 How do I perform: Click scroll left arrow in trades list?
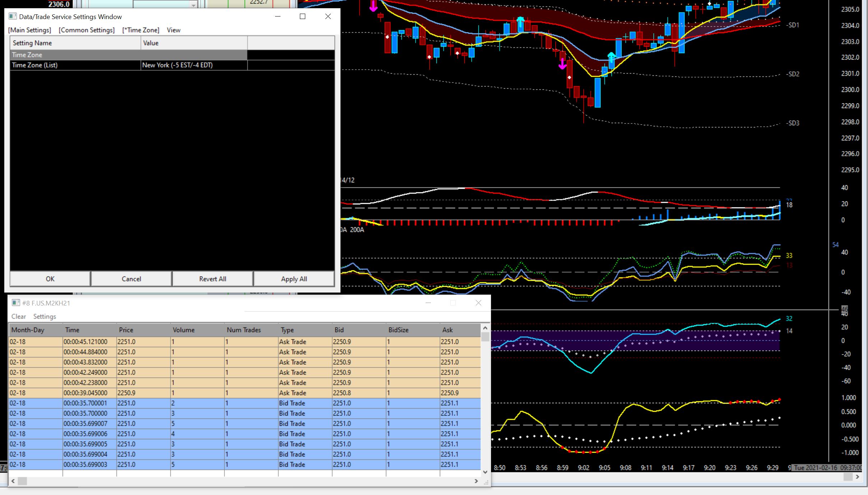(13, 481)
